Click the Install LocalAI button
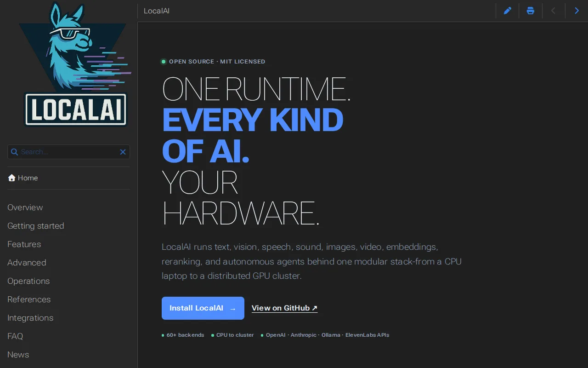588x368 pixels. pos(203,308)
